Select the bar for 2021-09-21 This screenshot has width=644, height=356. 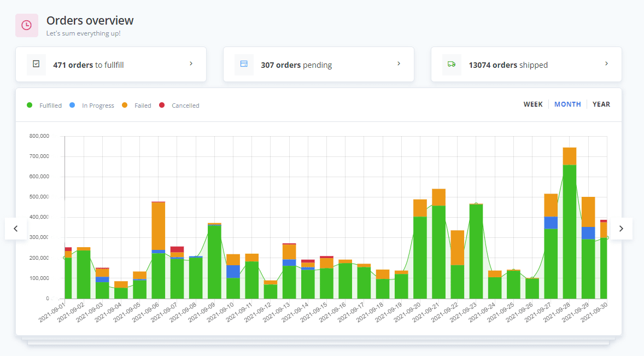438,243
